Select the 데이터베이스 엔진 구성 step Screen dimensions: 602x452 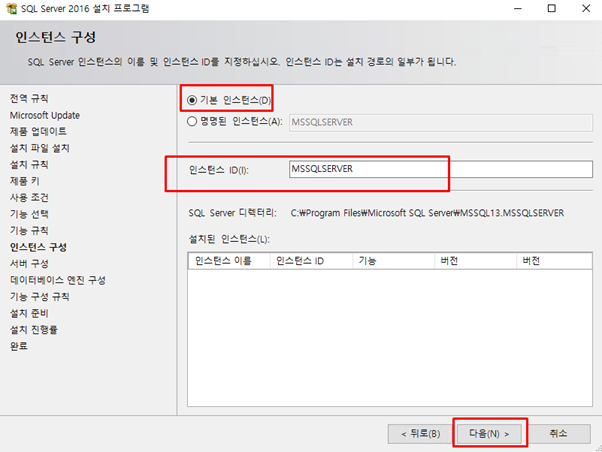(58, 280)
